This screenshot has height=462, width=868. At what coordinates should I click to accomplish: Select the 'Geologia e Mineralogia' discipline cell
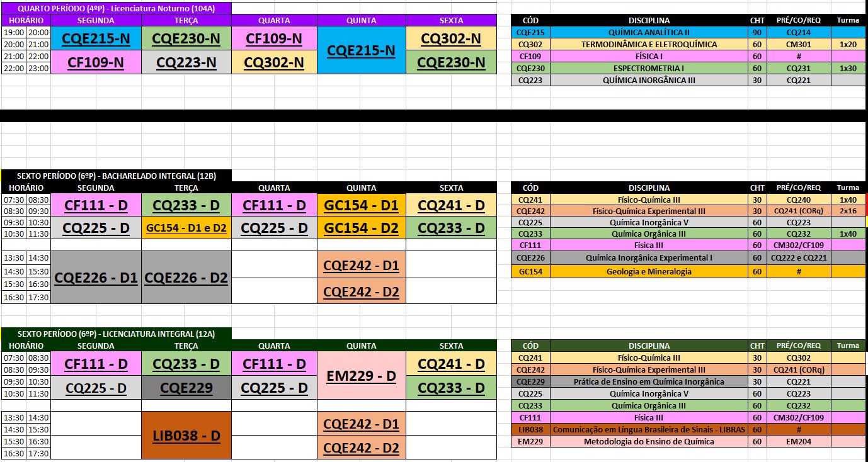point(649,272)
